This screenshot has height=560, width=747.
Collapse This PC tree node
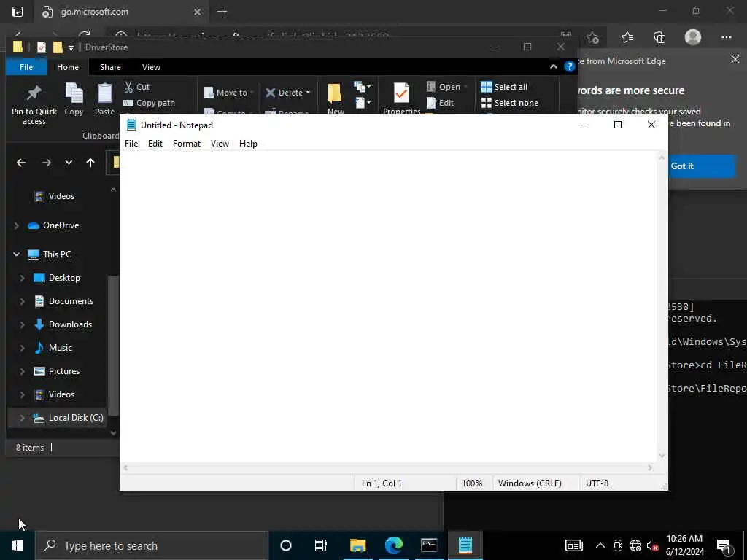click(x=16, y=254)
